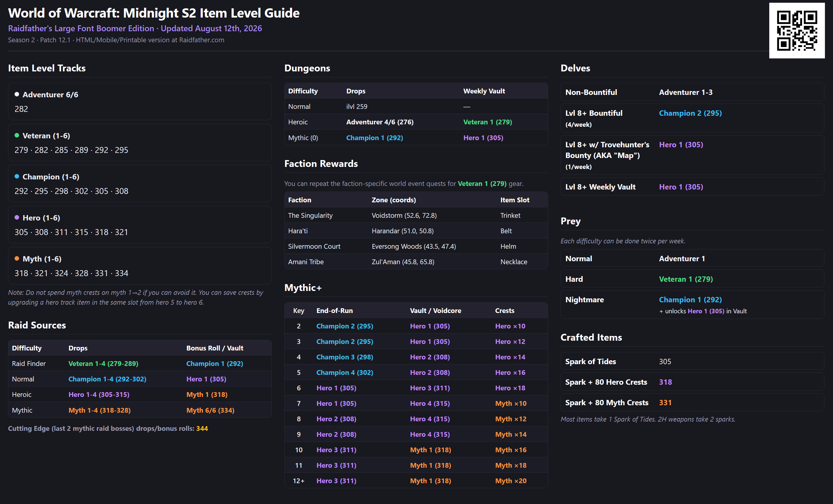Click the Delves section heading
Viewport: 833px width, 504px height.
pyautogui.click(x=575, y=68)
